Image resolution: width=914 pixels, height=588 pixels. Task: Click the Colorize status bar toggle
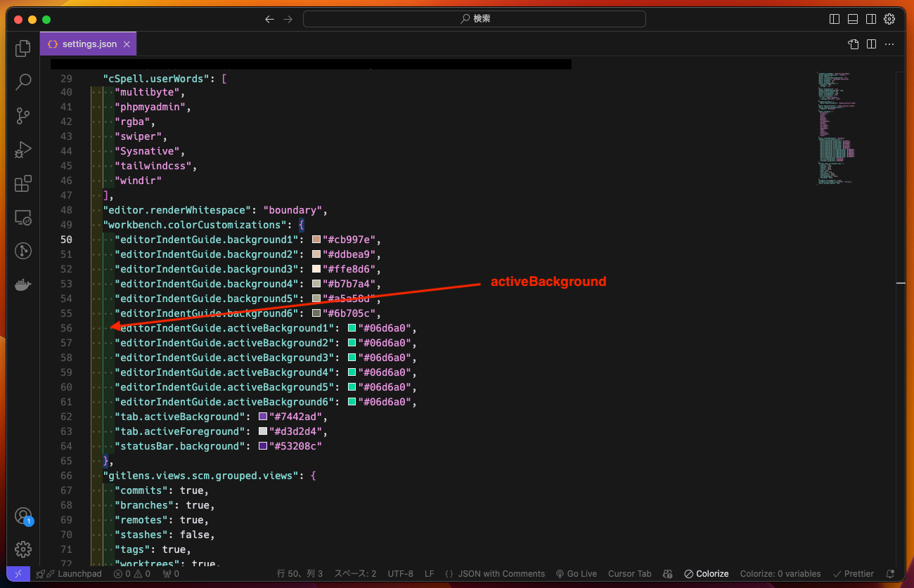click(x=707, y=574)
